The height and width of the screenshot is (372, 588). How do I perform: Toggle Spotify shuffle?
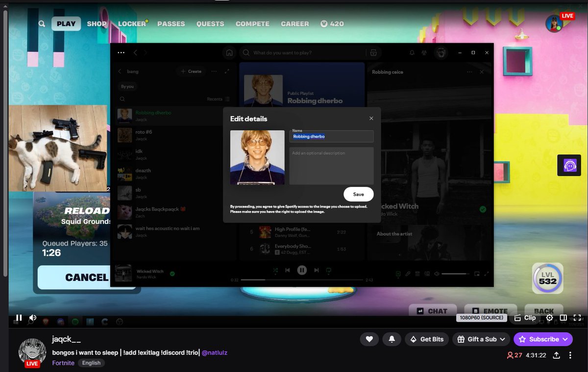pyautogui.click(x=275, y=270)
